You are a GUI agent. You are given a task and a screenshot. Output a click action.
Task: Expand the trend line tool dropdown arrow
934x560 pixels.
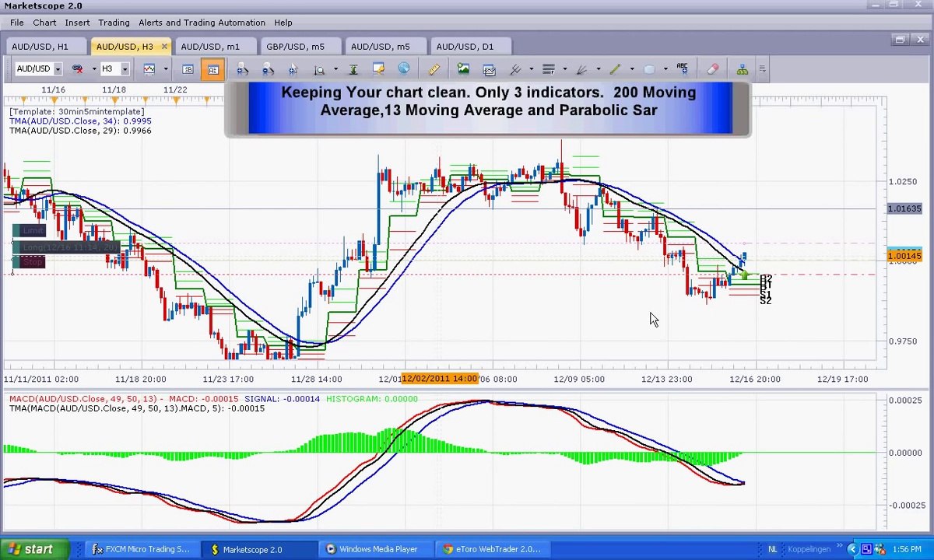point(631,69)
